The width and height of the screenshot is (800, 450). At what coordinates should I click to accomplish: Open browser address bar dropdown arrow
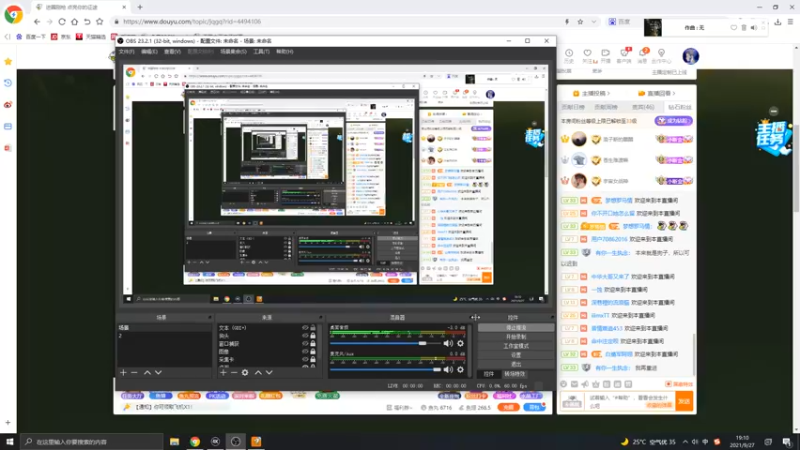pos(593,21)
